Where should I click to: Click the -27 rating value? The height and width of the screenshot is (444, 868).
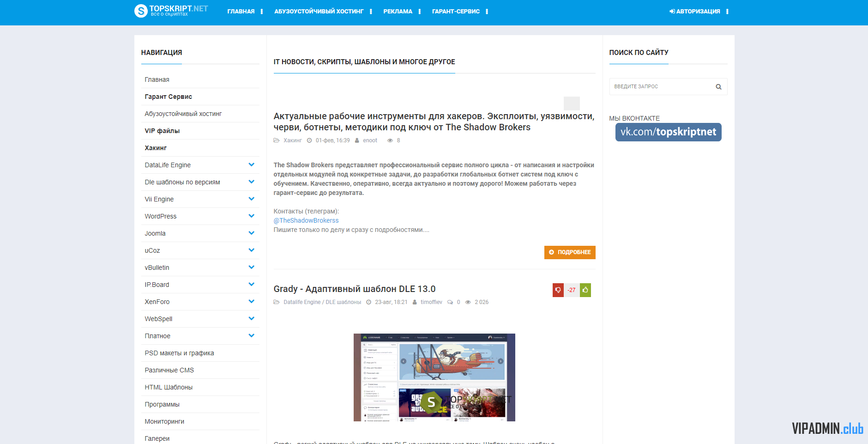coord(572,290)
